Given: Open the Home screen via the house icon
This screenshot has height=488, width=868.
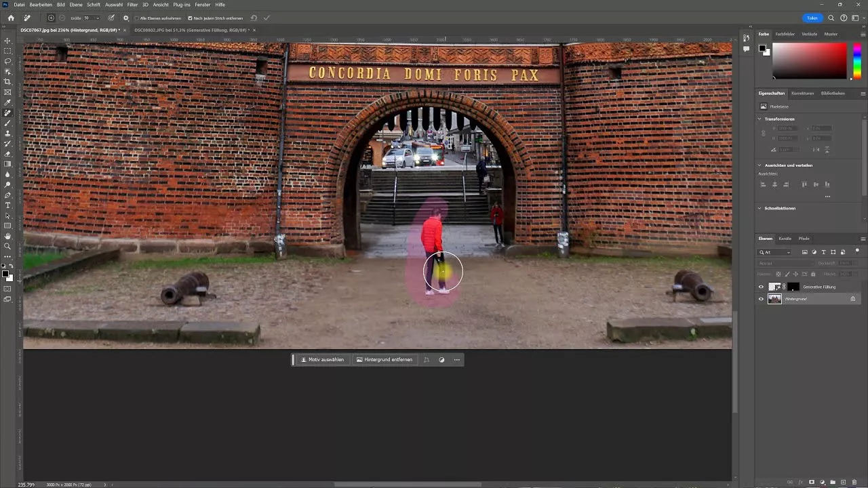Looking at the screenshot, I should (11, 18).
